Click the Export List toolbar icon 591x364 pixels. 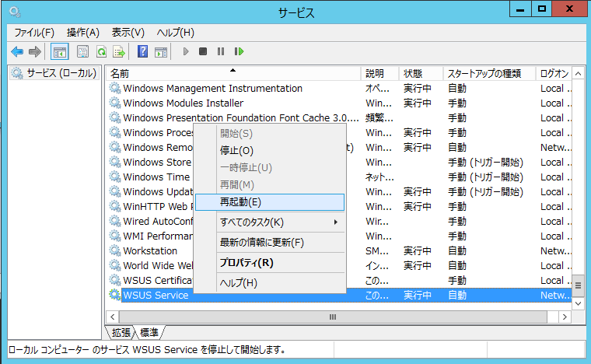coord(119,51)
